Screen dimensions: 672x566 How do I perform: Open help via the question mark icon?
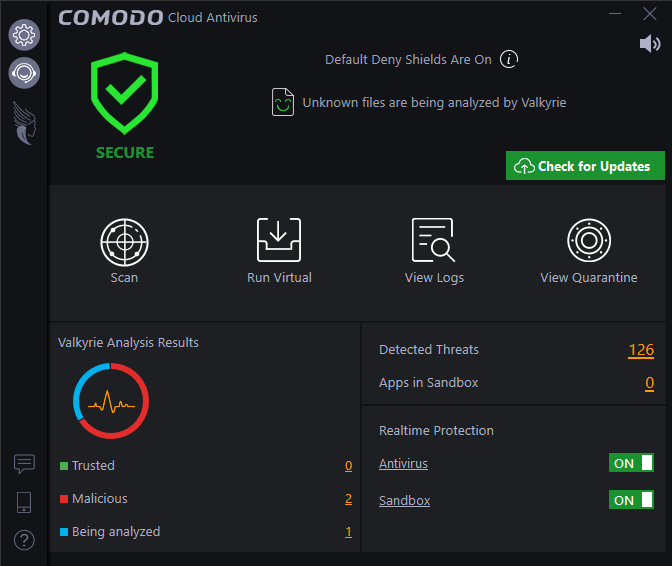[24, 540]
